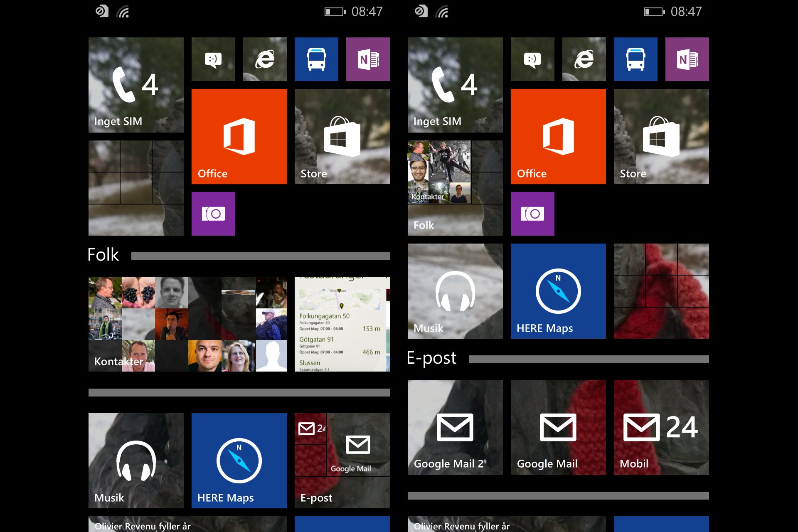
Task: Open the Kontakter people tile on left screen
Action: [187, 324]
